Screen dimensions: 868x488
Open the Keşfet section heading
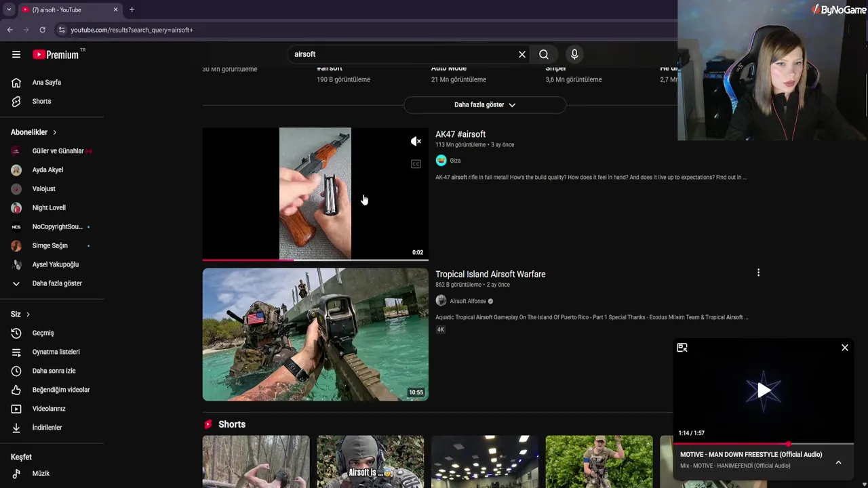click(21, 457)
